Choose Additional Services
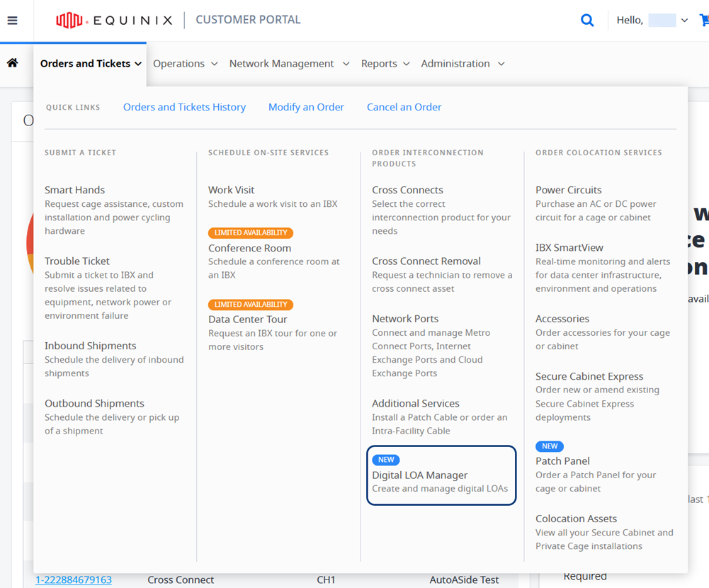This screenshot has height=588, width=709. (x=416, y=403)
